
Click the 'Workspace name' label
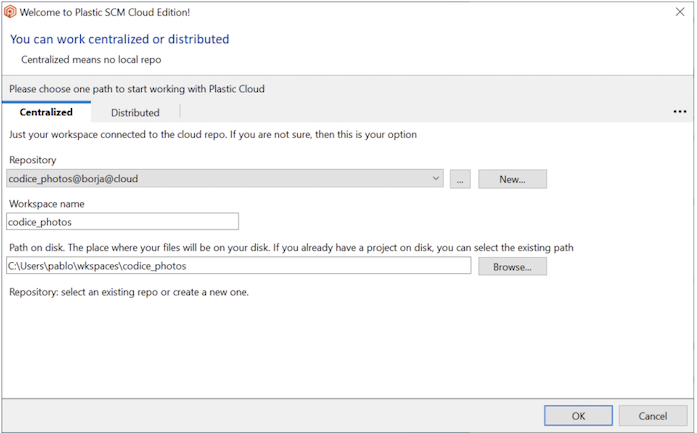point(46,204)
